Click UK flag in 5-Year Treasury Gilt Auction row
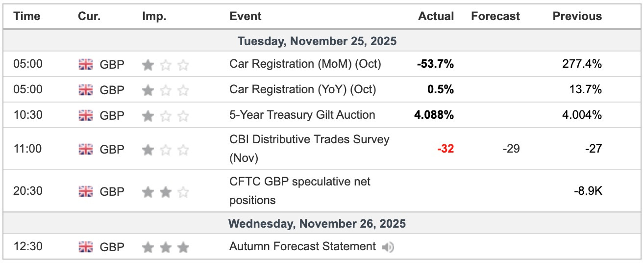644x263 pixels. (86, 115)
